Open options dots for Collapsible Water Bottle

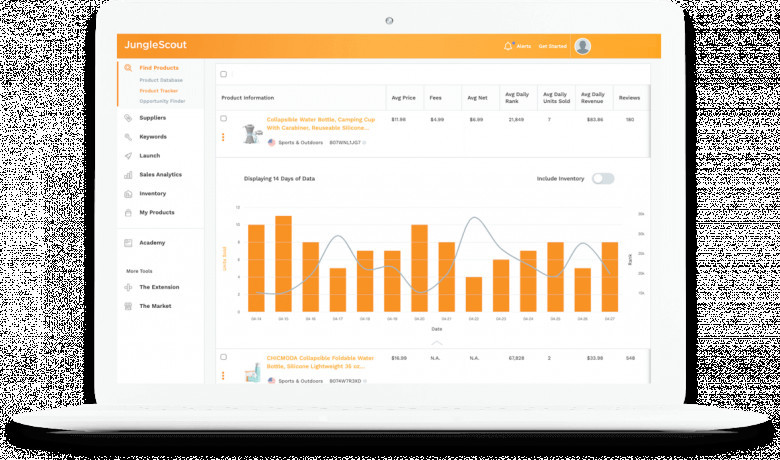point(223,137)
